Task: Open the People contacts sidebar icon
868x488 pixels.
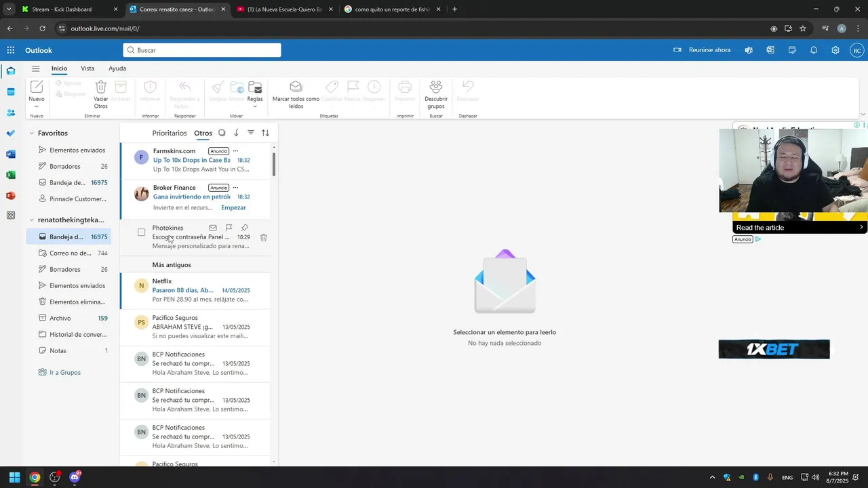Action: pyautogui.click(x=11, y=113)
